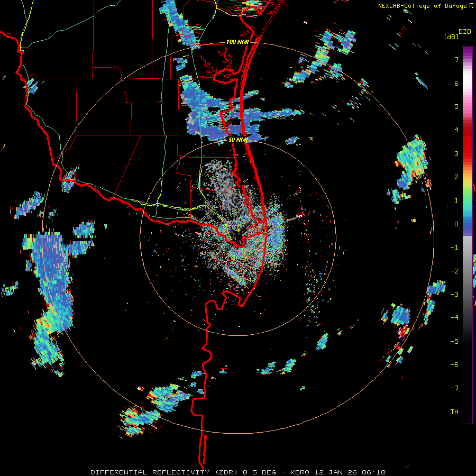The width and height of the screenshot is (476, 476).
Task: Click the -6 value on the dB scale
Action: [x=454, y=364]
